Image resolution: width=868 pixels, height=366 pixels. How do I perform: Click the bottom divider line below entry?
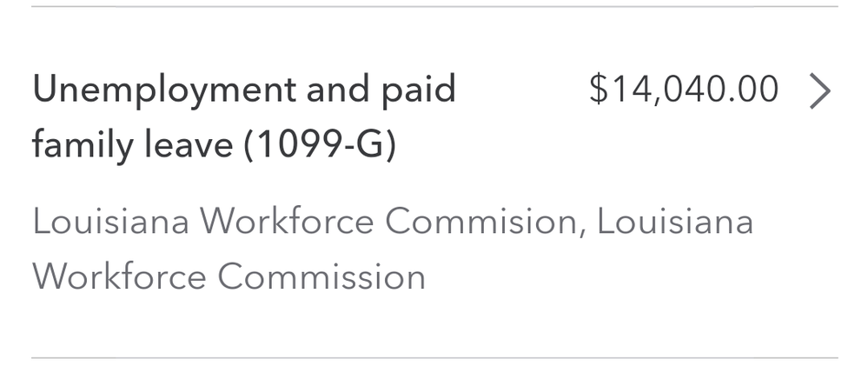tap(434, 357)
